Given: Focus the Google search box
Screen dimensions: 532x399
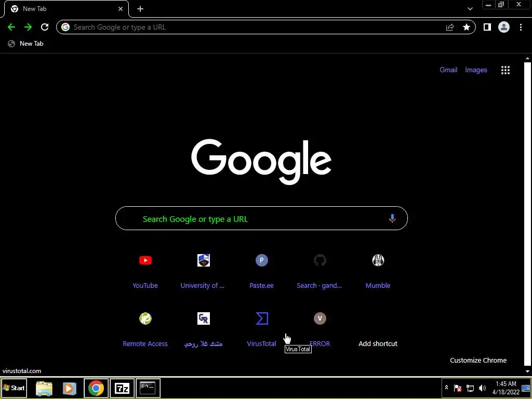Looking at the screenshot, I should click(x=261, y=219).
